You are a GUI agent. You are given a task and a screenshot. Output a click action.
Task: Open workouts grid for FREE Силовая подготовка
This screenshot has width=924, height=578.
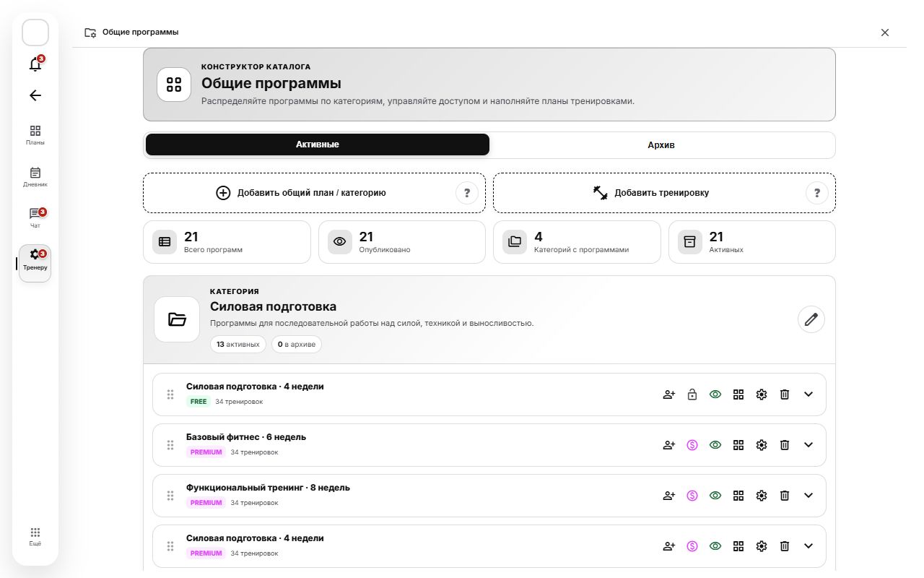(738, 394)
